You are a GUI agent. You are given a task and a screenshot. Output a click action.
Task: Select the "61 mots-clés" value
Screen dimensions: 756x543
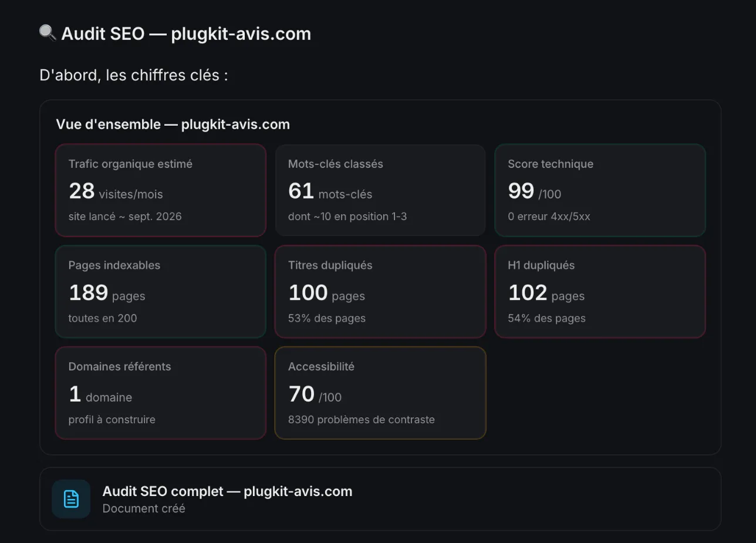tap(330, 191)
